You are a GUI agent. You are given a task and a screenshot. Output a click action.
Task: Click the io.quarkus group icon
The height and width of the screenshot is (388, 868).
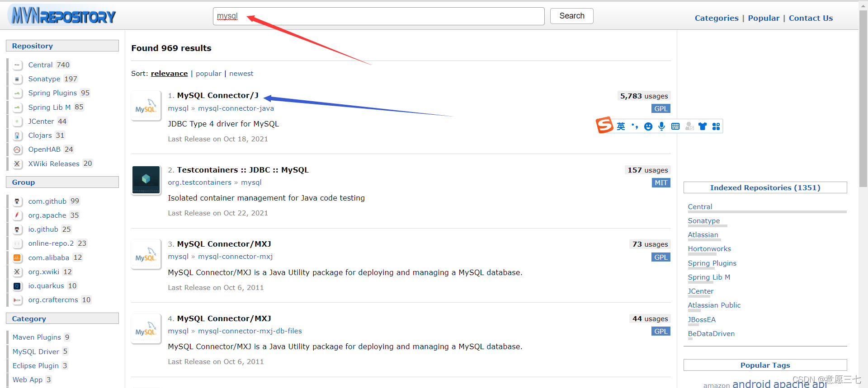click(17, 286)
